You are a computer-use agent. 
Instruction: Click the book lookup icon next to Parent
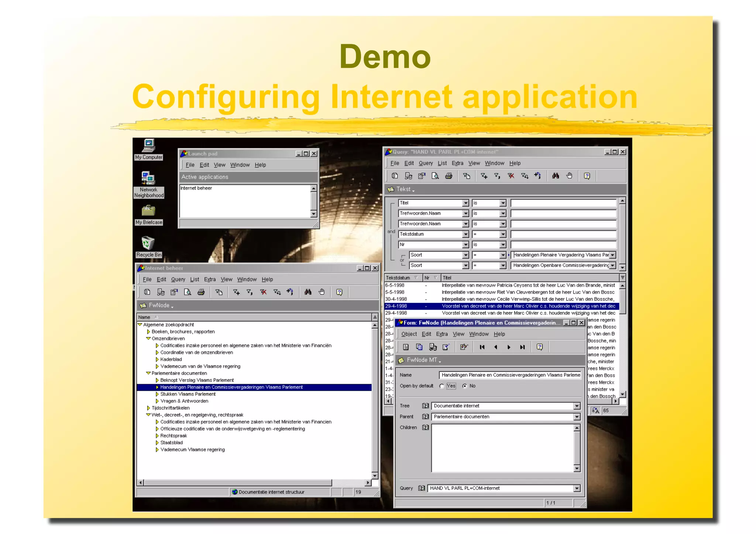click(425, 417)
